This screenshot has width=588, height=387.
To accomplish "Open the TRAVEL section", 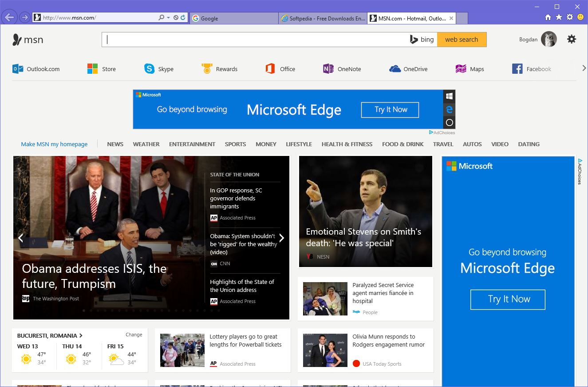I will click(x=443, y=144).
